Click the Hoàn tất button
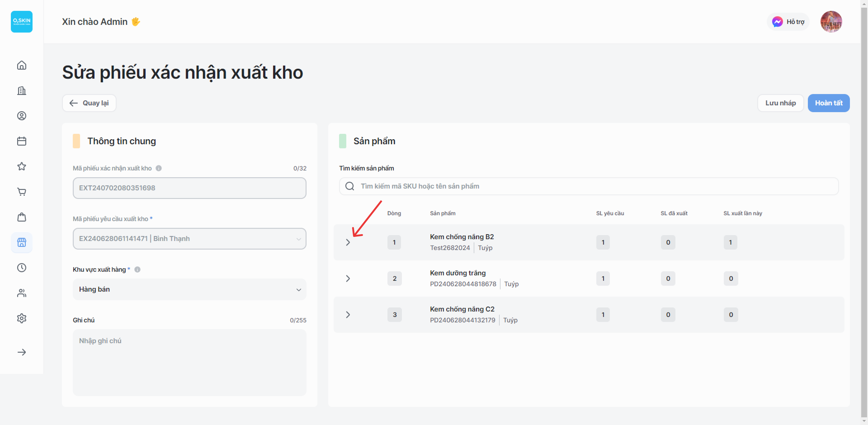 pos(828,103)
